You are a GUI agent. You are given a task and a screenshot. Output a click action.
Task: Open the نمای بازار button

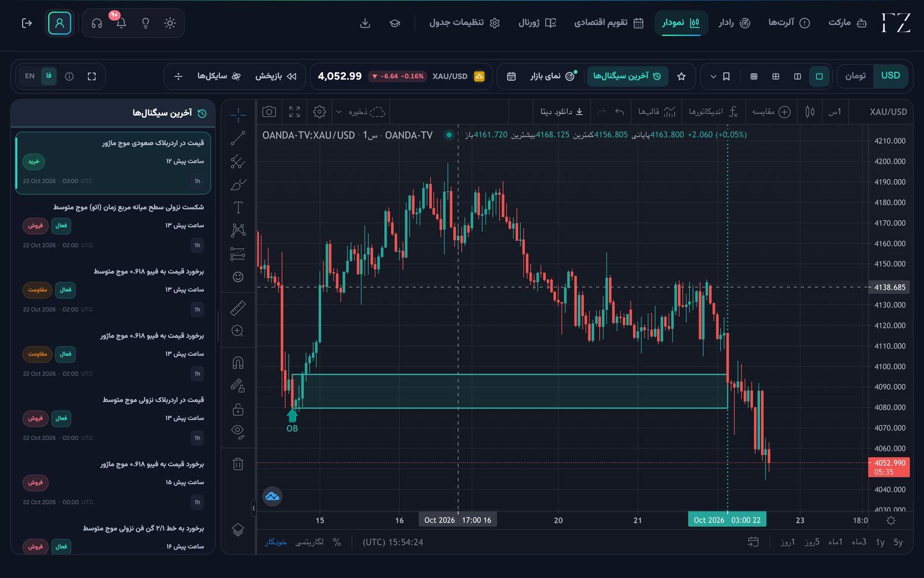[553, 76]
